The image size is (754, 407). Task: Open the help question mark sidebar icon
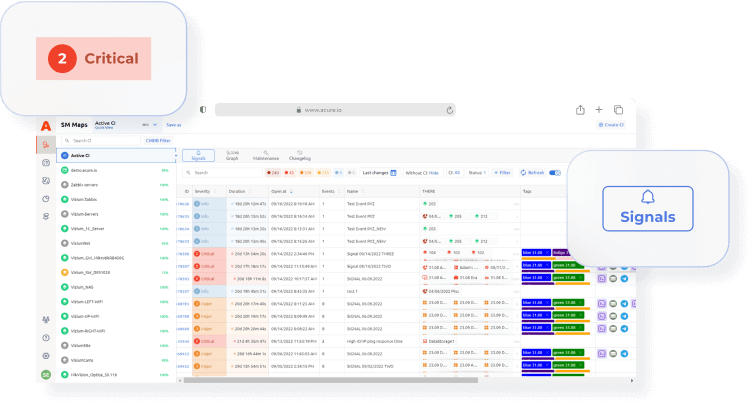click(x=46, y=338)
